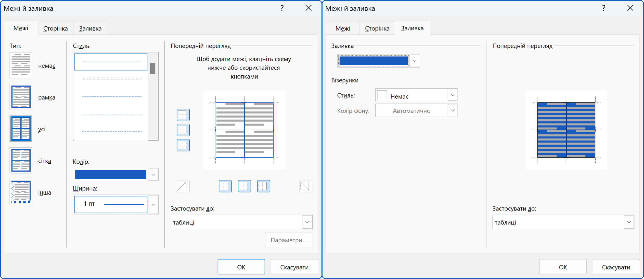Click the blue fill color swatch
Screen dimensions: 644x279
(373, 61)
